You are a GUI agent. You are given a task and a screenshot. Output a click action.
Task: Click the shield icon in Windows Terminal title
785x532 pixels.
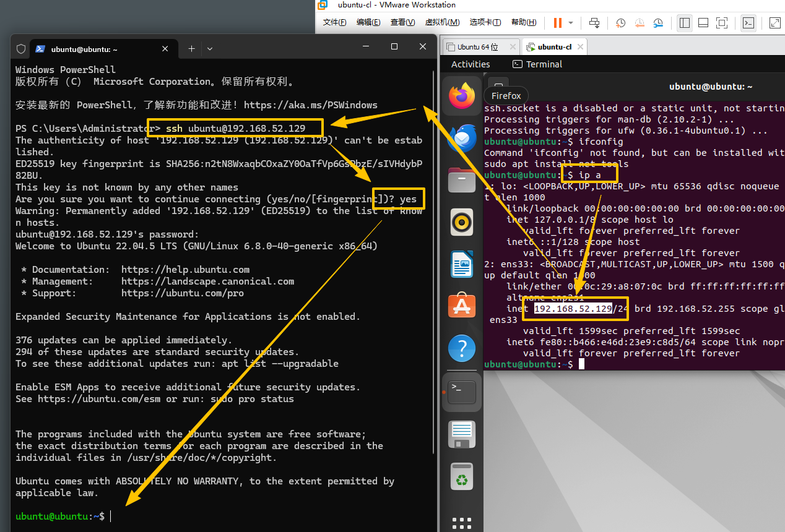(x=21, y=48)
